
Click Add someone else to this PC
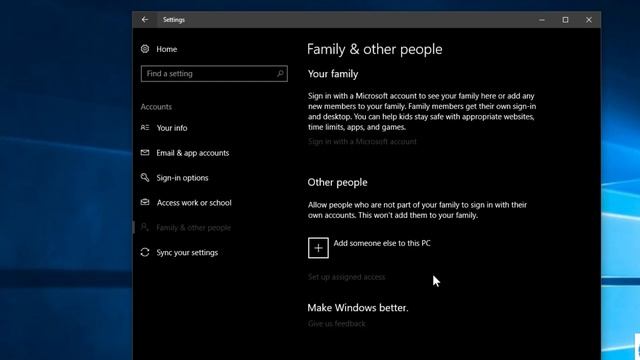382,243
